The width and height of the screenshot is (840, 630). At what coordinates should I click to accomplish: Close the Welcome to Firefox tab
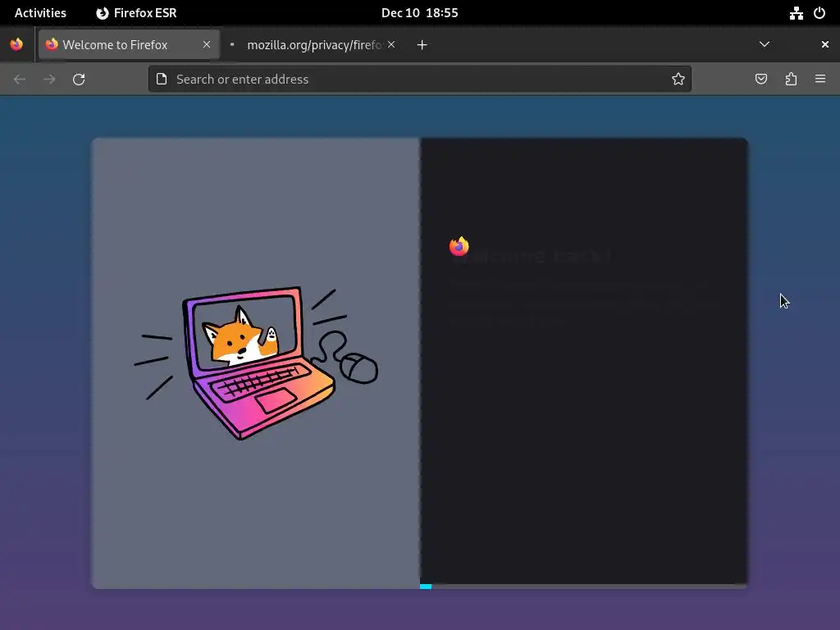tap(207, 44)
